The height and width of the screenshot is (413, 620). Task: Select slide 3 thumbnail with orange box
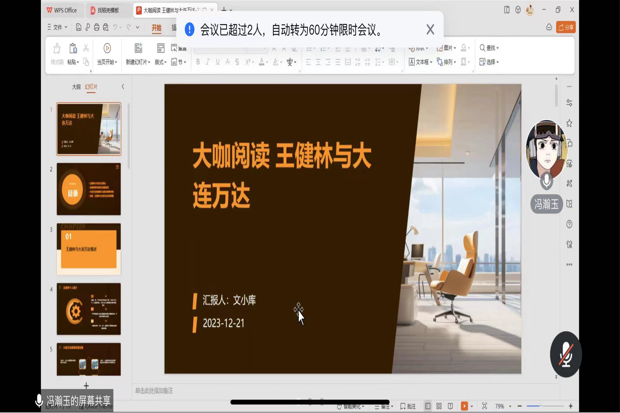pyautogui.click(x=89, y=249)
